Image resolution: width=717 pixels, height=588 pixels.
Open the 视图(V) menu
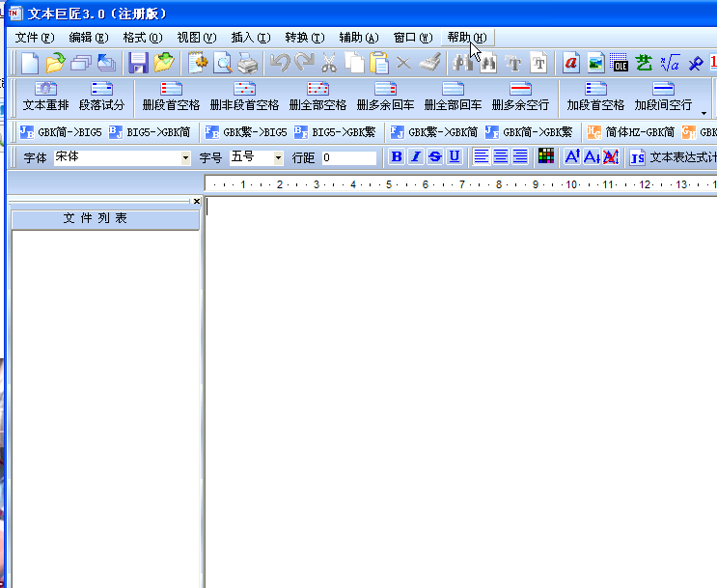tap(197, 38)
